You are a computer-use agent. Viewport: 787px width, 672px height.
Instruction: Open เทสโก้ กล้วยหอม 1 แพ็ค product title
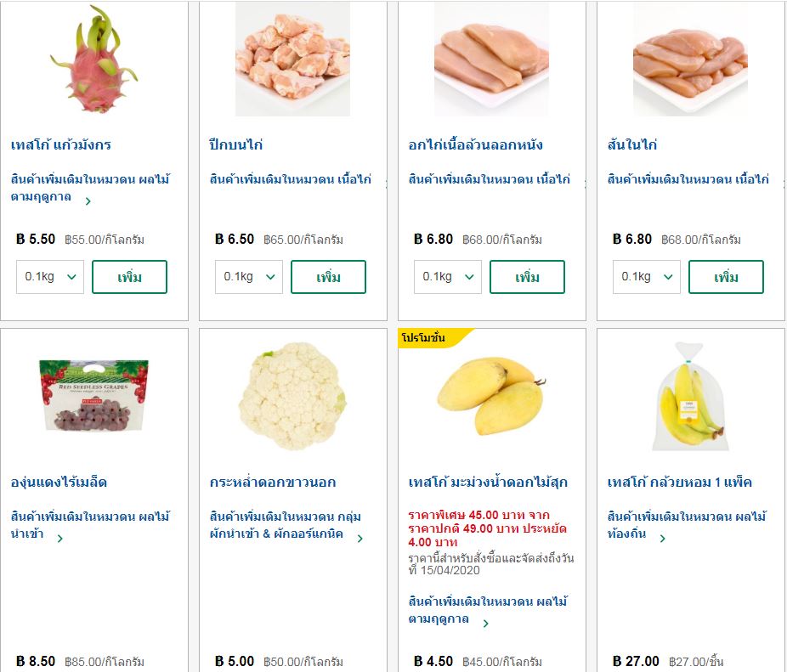pos(679,483)
